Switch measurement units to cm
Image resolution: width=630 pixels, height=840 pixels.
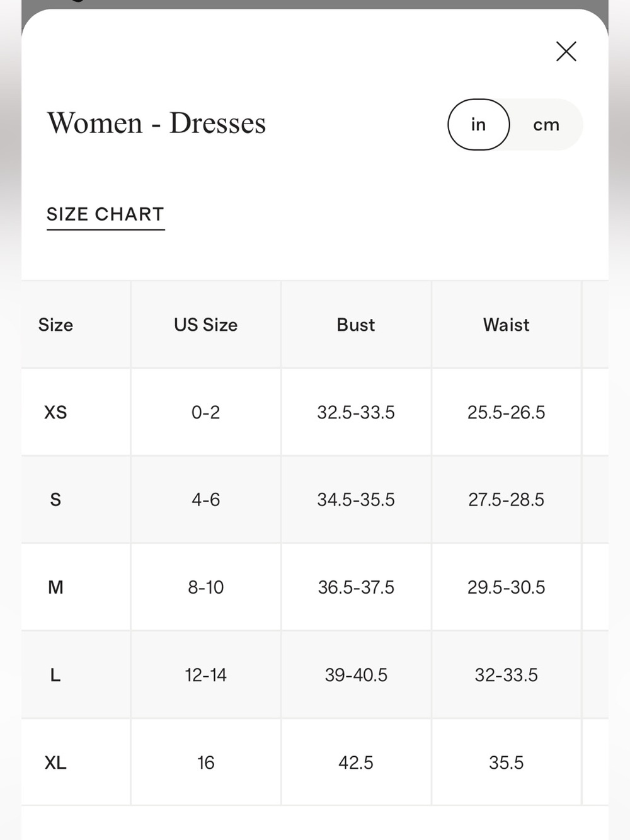[546, 125]
